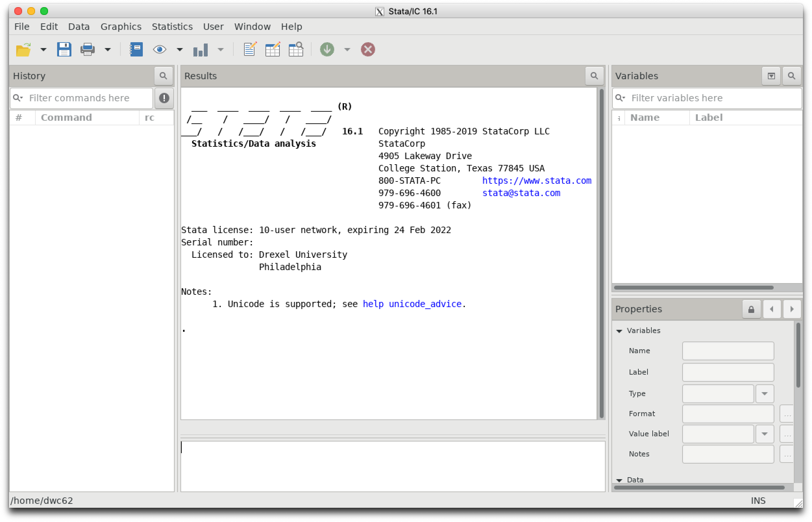
Task: Open the https://www.stata.com link
Action: (x=536, y=181)
